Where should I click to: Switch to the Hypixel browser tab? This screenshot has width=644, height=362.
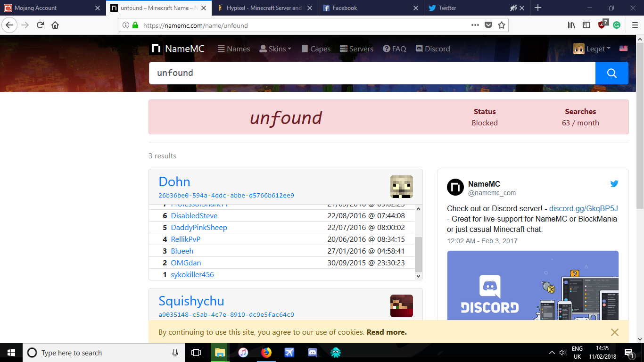click(264, 8)
